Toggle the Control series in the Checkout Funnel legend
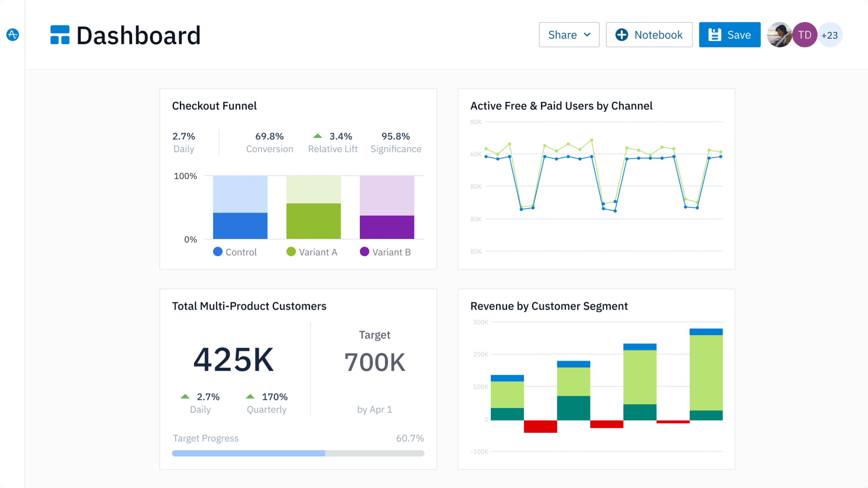The height and width of the screenshot is (488, 868). click(235, 252)
